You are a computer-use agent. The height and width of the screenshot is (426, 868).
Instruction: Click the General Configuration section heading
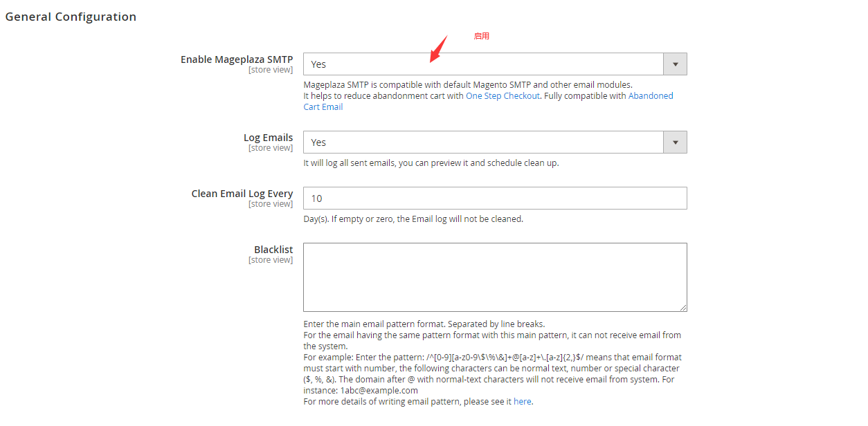[x=71, y=17]
